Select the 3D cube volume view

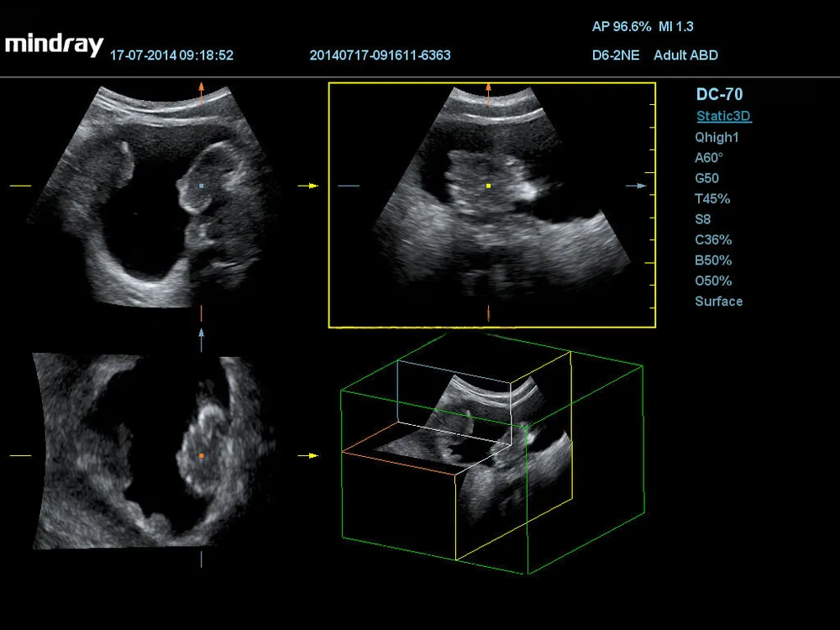pyautogui.click(x=492, y=454)
